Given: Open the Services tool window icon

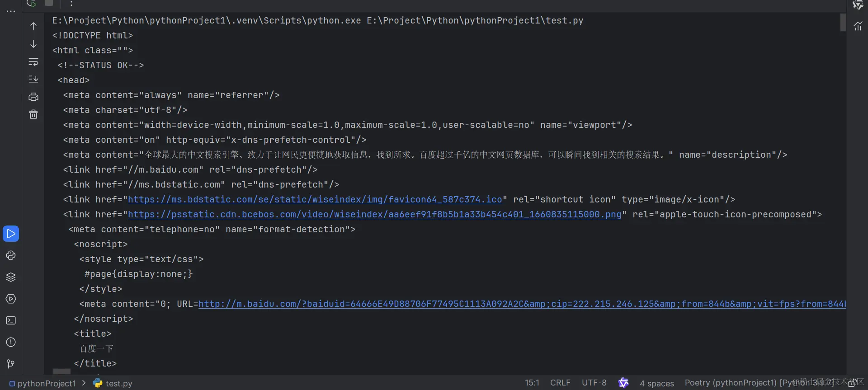Looking at the screenshot, I should 11,299.
